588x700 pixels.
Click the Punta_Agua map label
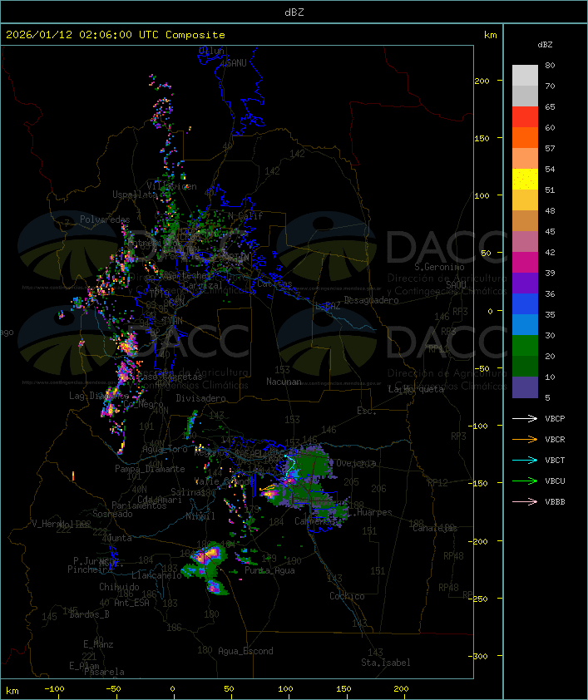[269, 570]
